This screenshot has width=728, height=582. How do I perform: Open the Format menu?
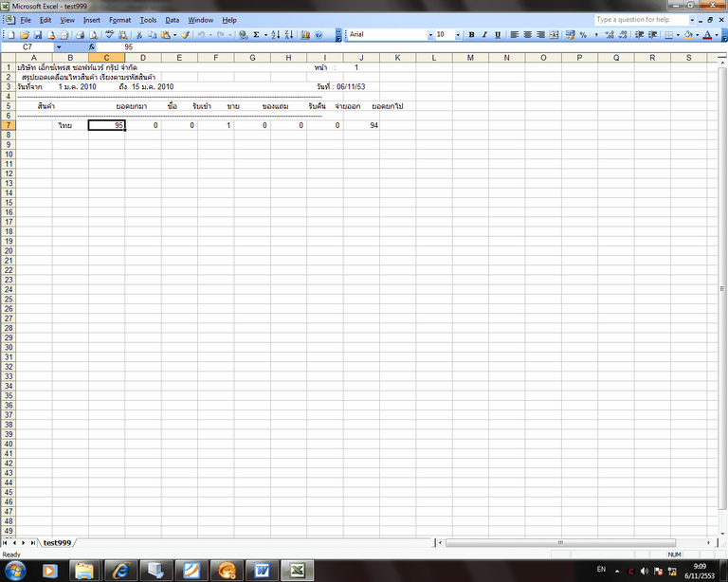point(119,20)
